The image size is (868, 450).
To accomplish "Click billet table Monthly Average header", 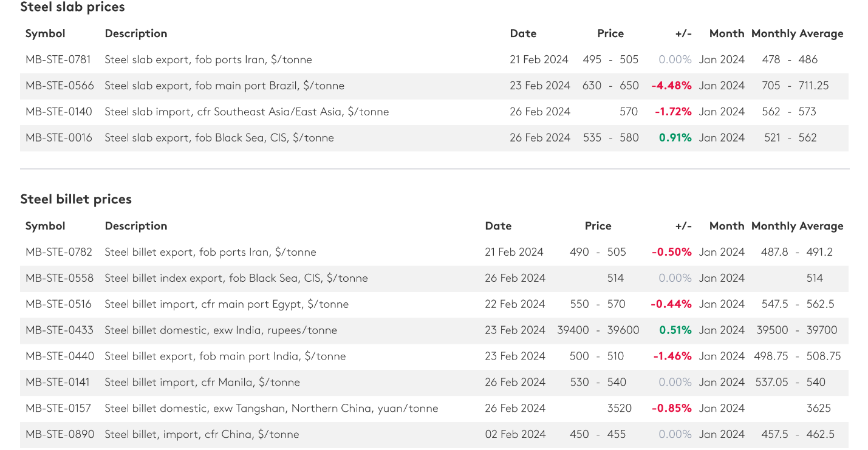I will click(797, 226).
